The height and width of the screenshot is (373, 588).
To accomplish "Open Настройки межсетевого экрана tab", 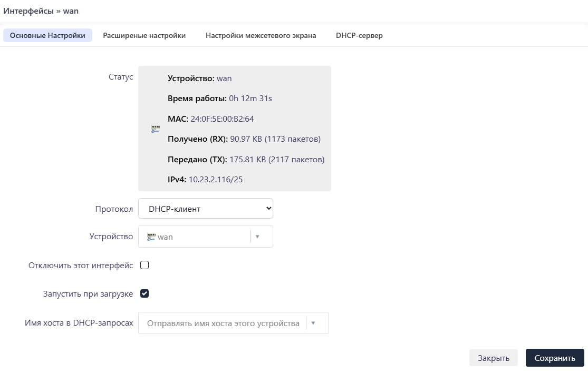I will pos(261,35).
